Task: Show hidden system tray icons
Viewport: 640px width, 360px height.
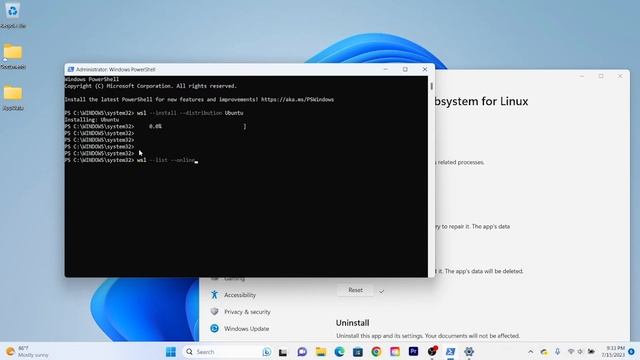Action: [530, 351]
